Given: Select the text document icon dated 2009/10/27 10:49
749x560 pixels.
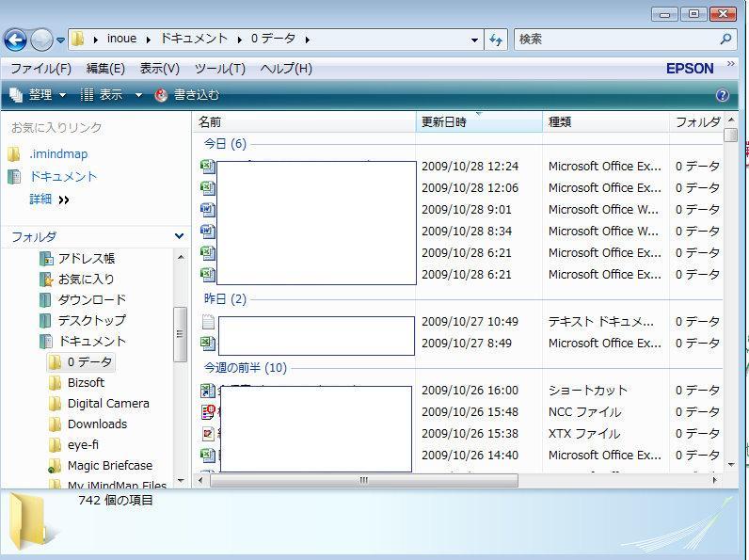Looking at the screenshot, I should 208,322.
